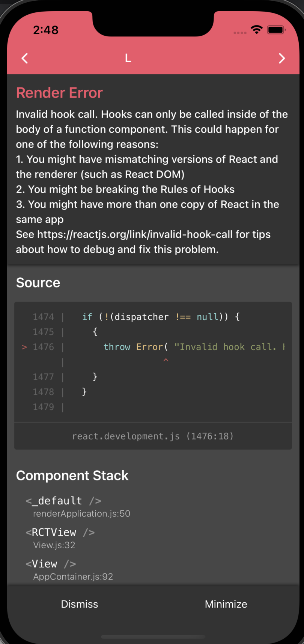This screenshot has width=304, height=644.
Task: Click the red error marker beside line 1476
Action: click(x=24, y=347)
